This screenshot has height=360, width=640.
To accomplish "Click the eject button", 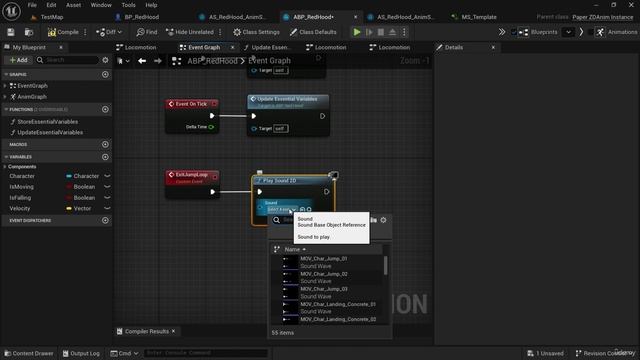I will (x=392, y=32).
